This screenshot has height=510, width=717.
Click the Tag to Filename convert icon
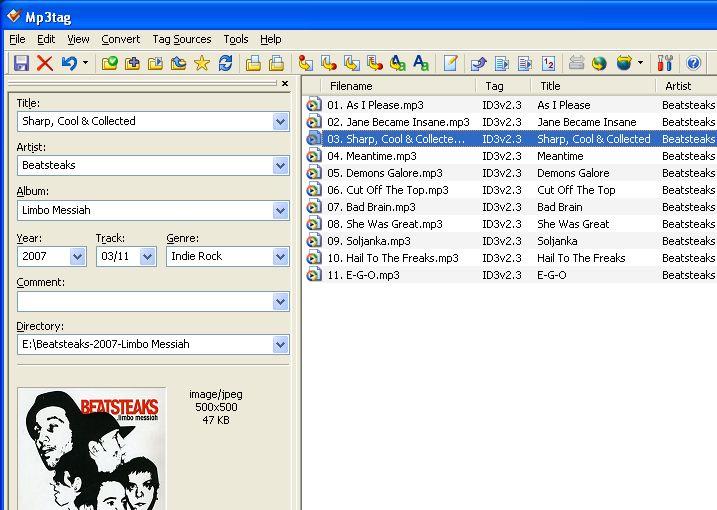point(305,63)
